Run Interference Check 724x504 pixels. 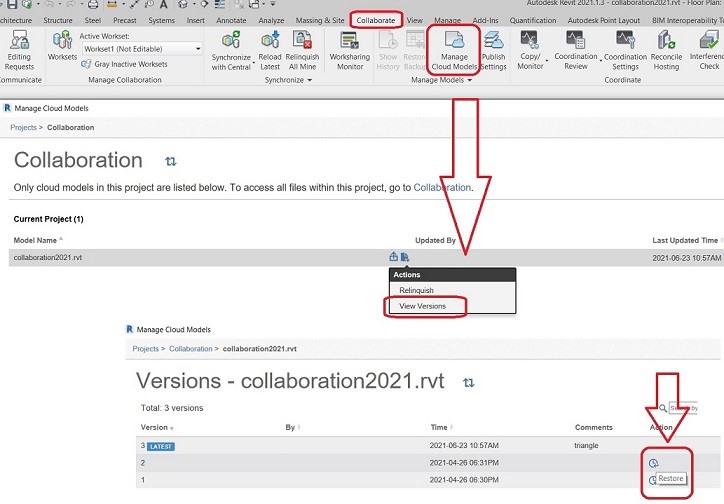click(x=708, y=50)
